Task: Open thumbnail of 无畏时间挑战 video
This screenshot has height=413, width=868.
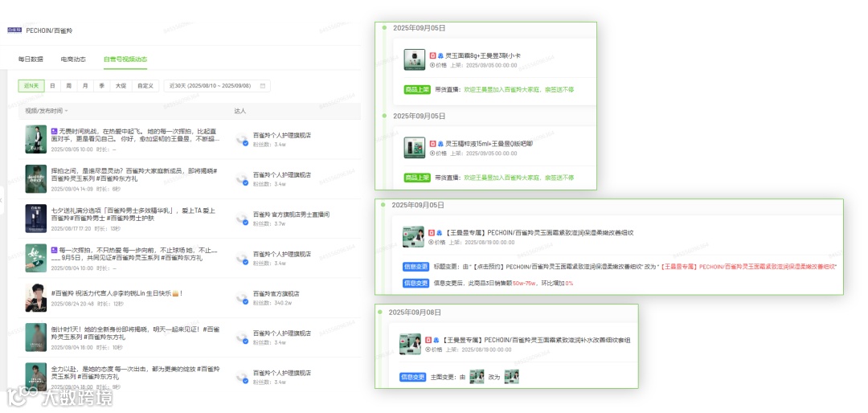Action: tap(36, 139)
